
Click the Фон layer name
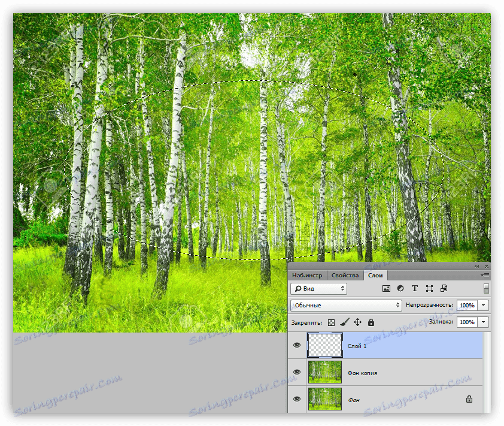coord(354,400)
